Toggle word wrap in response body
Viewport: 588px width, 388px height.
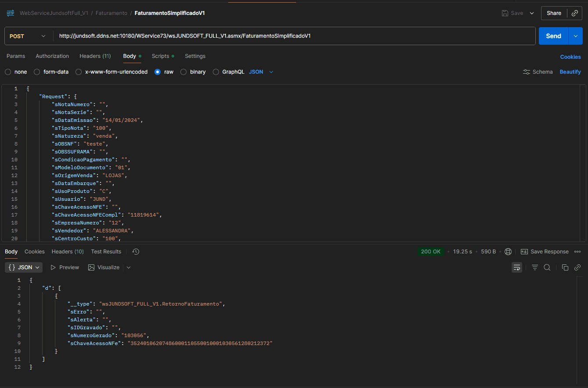tap(517, 267)
